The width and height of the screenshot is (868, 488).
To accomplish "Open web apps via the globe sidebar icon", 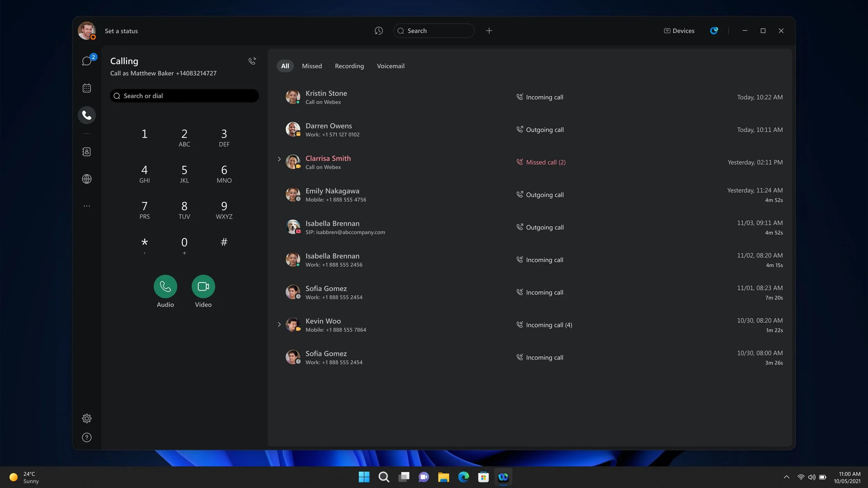I will coord(86,179).
